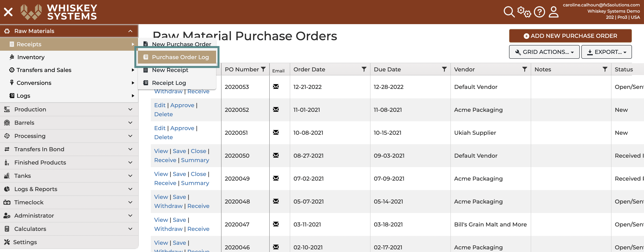Open the help question mark icon
The image size is (644, 252).
coord(539,12)
